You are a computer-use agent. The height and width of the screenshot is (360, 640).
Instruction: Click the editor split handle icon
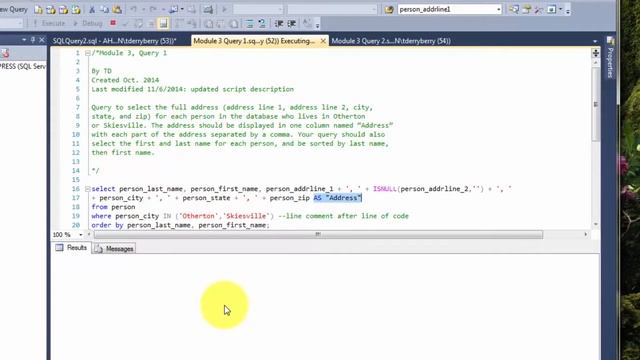[596, 53]
